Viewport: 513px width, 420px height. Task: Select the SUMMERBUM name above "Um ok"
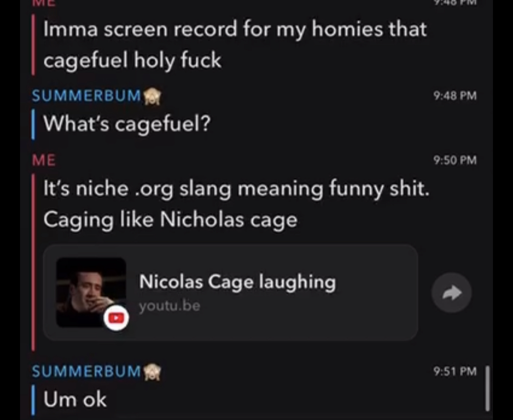click(x=86, y=371)
